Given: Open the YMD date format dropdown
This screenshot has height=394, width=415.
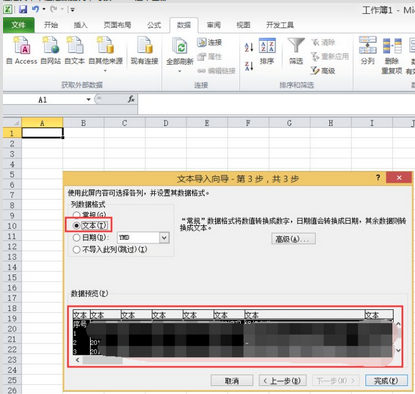Looking at the screenshot, I should 164,238.
